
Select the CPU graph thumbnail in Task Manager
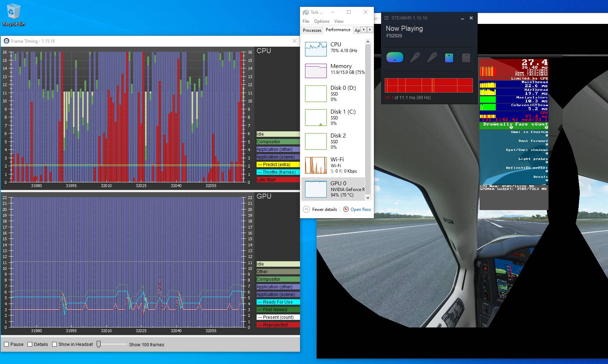click(316, 49)
